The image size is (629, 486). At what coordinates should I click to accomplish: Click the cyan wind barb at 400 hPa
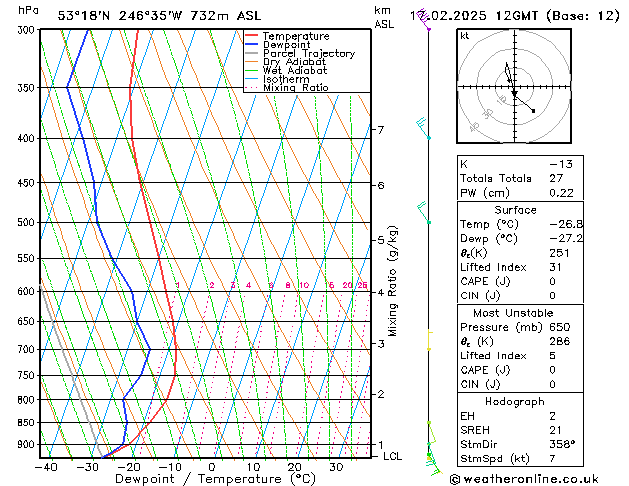coord(423,128)
